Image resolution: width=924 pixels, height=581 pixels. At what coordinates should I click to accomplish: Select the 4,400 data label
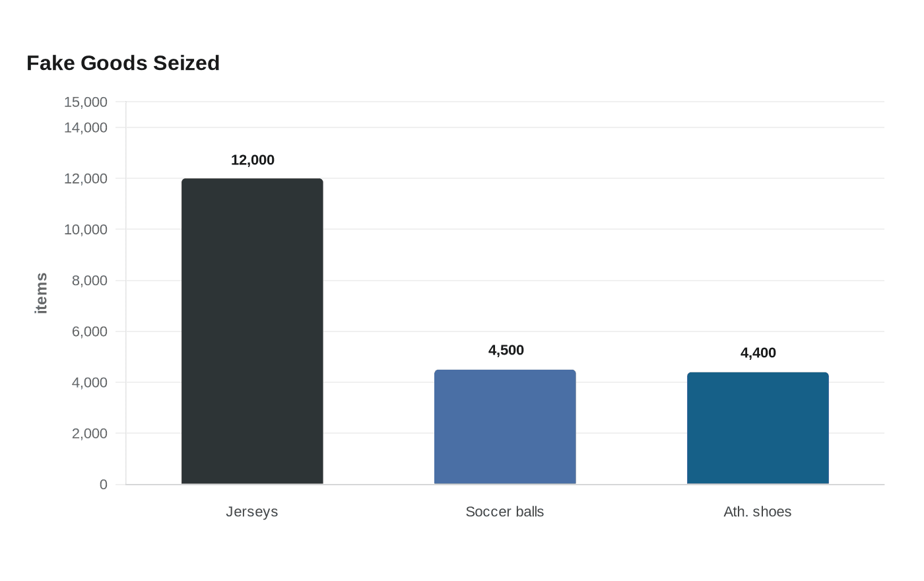[758, 353]
